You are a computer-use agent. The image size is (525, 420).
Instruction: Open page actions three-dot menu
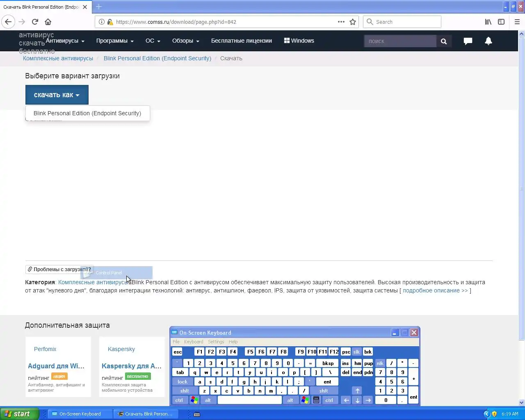341,22
